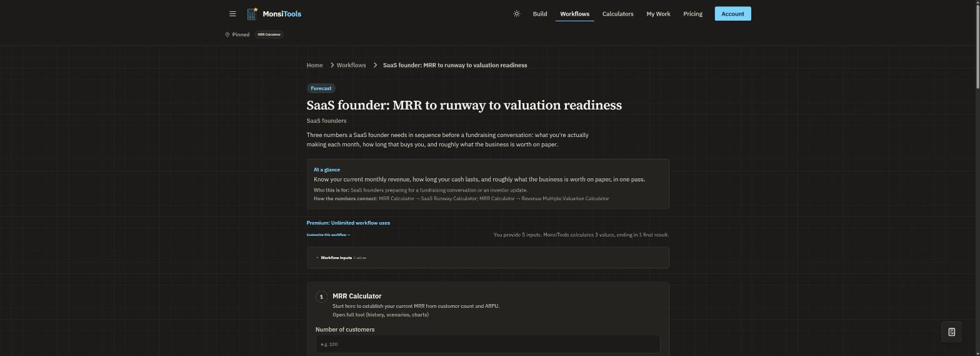The width and height of the screenshot is (980, 356).
Task: Focus the Number of customers field
Action: pyautogui.click(x=487, y=344)
